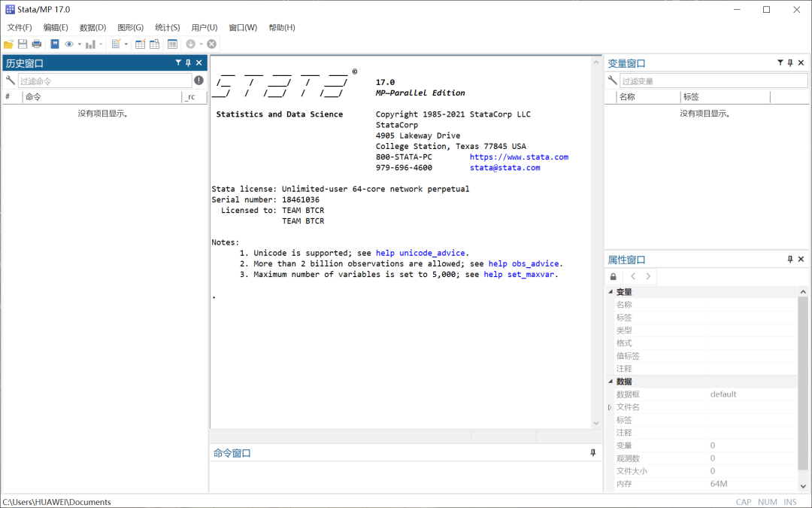Screen dimensions: 812x508
Task: Click the 内存 value 64M
Action: (719, 484)
